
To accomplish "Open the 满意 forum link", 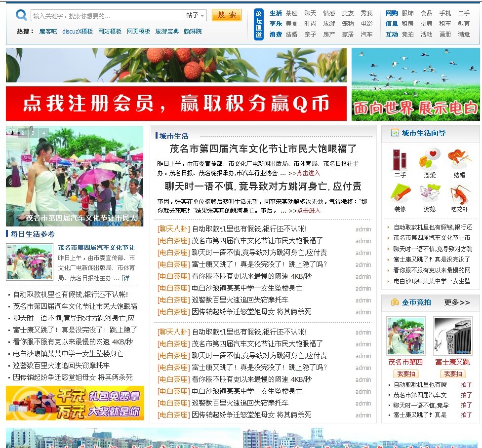I will coord(464,34).
